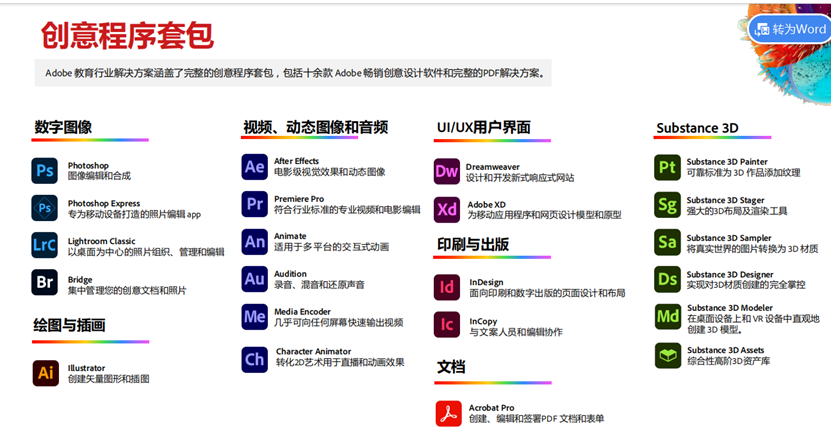Click the 转为Word button
Screen dimensions: 831x446
point(790,29)
